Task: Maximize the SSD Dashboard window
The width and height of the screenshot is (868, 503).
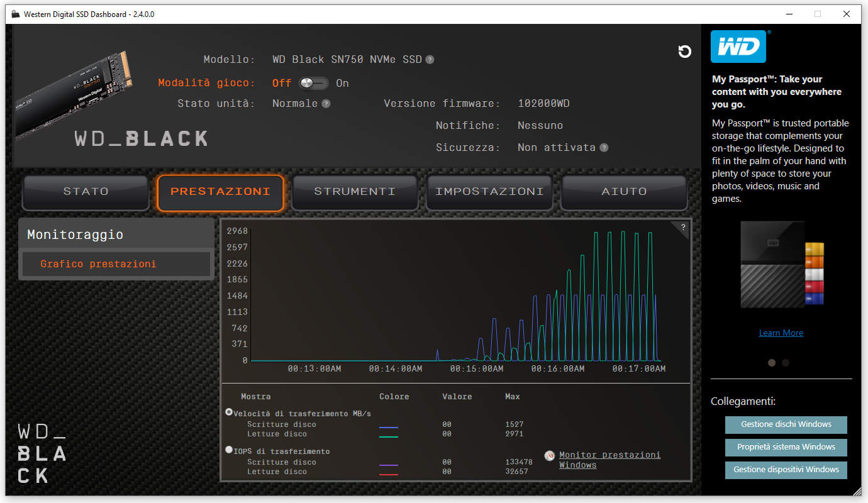Action: tap(818, 14)
